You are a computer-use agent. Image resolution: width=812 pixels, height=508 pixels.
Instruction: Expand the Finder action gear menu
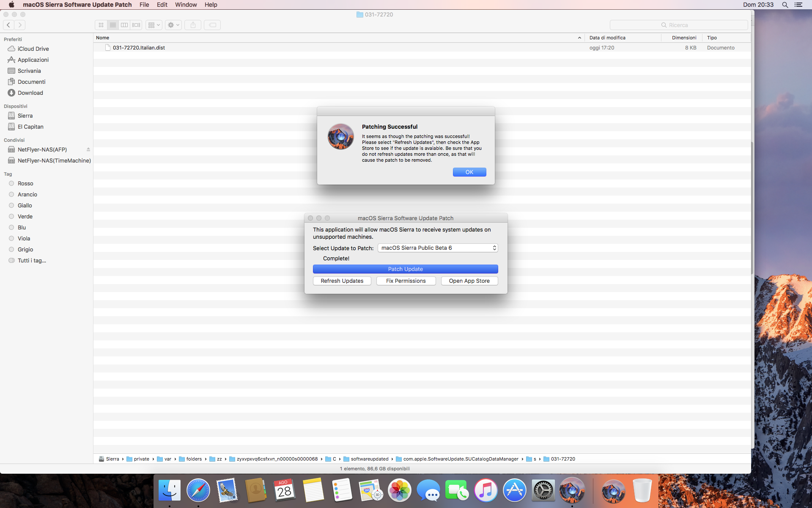pyautogui.click(x=173, y=25)
